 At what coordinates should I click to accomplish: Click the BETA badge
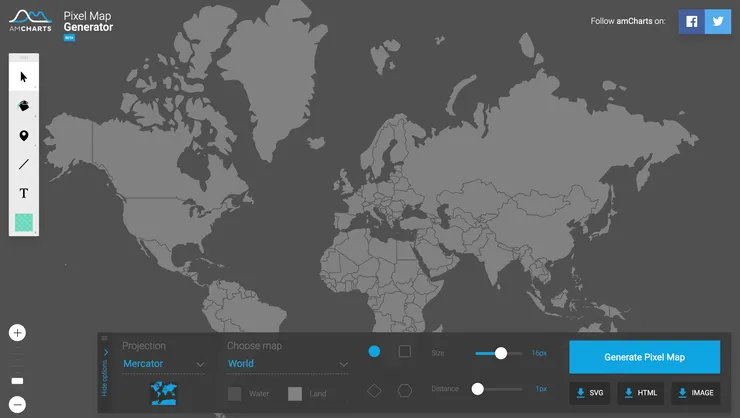coord(69,38)
